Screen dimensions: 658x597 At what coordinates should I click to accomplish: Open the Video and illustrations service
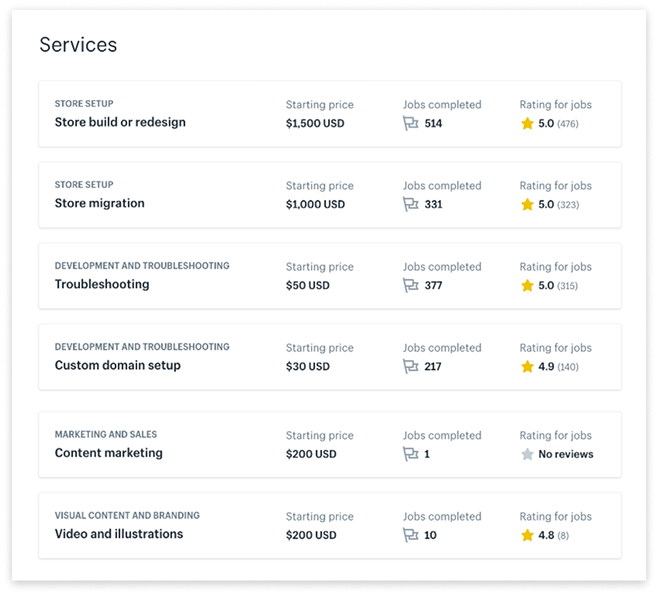tap(119, 534)
